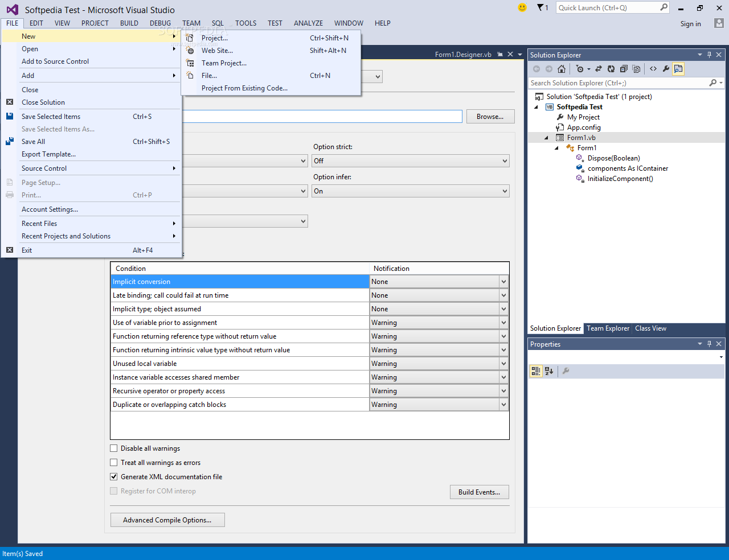
Task: Click the Save All icon in File menu
Action: point(10,141)
